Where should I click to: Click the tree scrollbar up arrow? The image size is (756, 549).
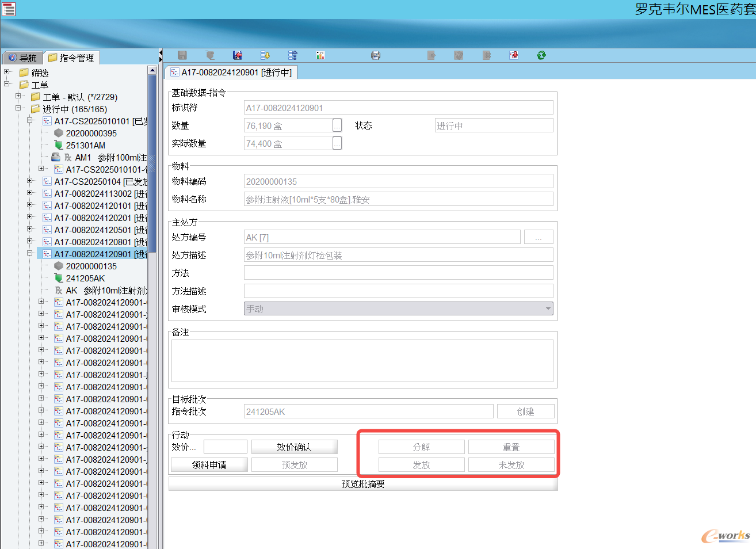point(152,70)
